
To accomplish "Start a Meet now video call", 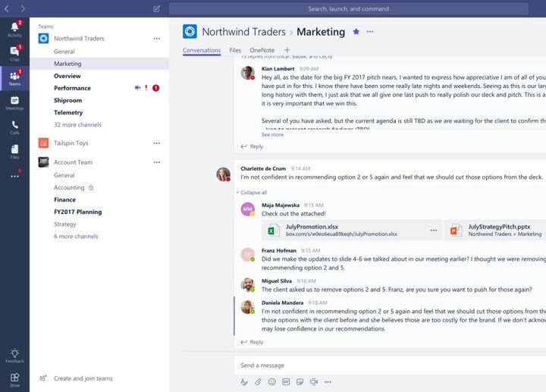I will 314,382.
